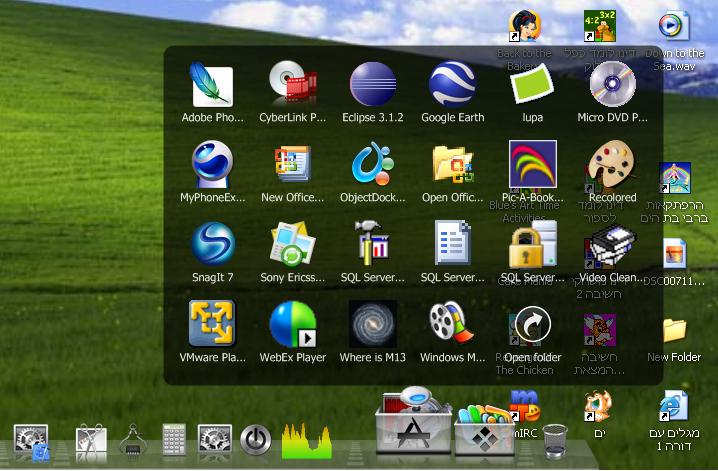The height and width of the screenshot is (471, 718).
Task: Open the 4:2 3x2 math game shortcut
Action: click(600, 26)
